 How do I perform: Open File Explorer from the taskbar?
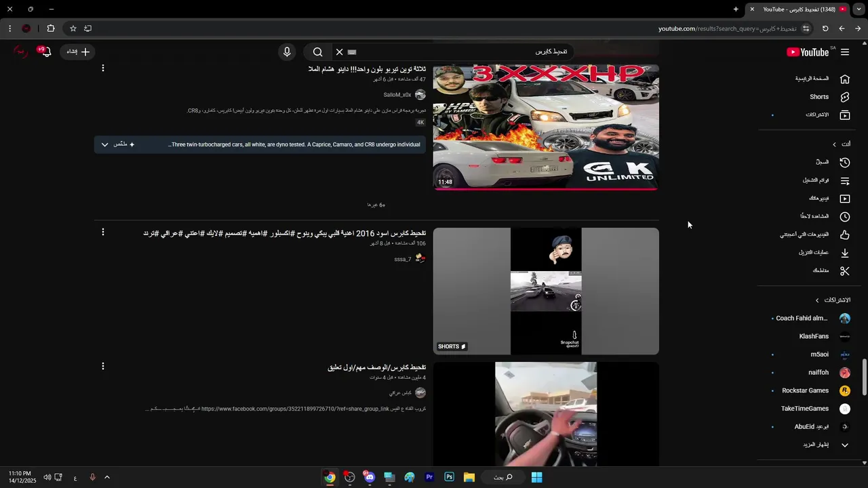click(x=469, y=477)
